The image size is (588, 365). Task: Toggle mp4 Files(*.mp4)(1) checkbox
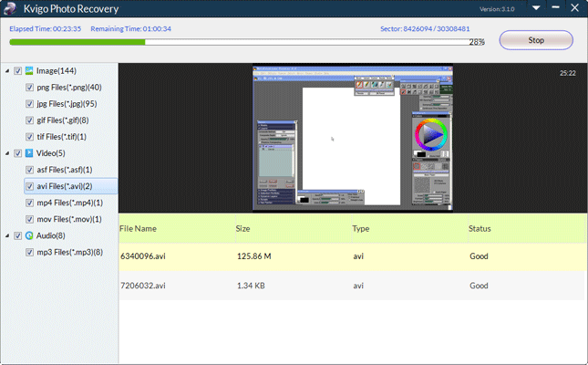29,203
